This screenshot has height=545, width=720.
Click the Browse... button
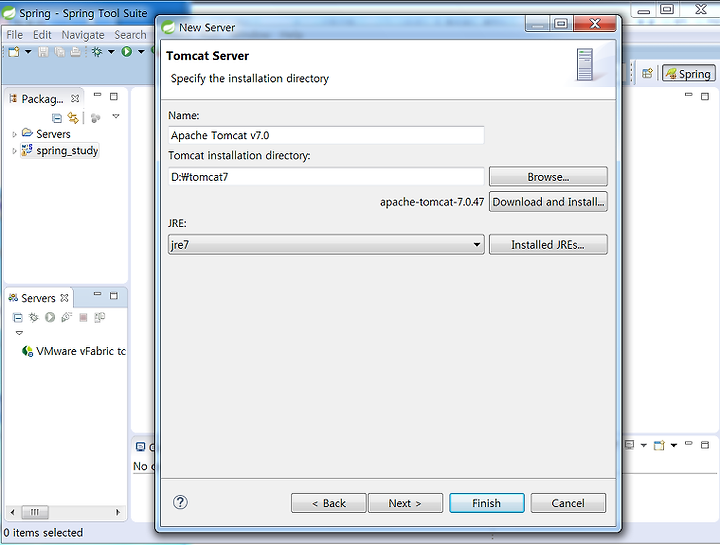pyautogui.click(x=548, y=177)
